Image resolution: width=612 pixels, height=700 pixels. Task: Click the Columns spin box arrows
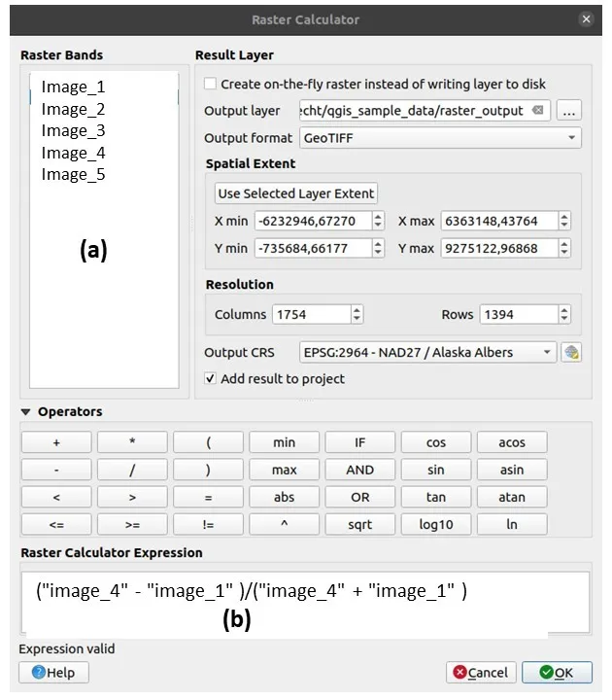click(x=357, y=314)
